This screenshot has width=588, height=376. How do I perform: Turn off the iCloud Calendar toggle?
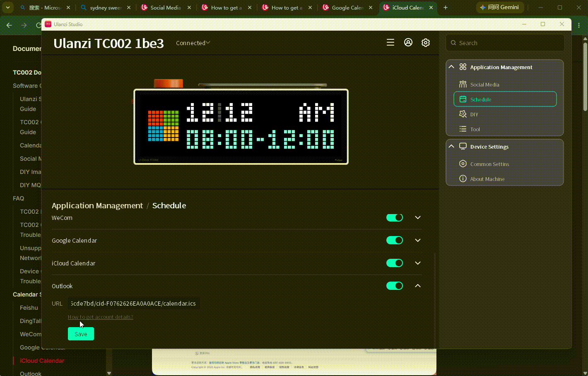[x=395, y=263]
